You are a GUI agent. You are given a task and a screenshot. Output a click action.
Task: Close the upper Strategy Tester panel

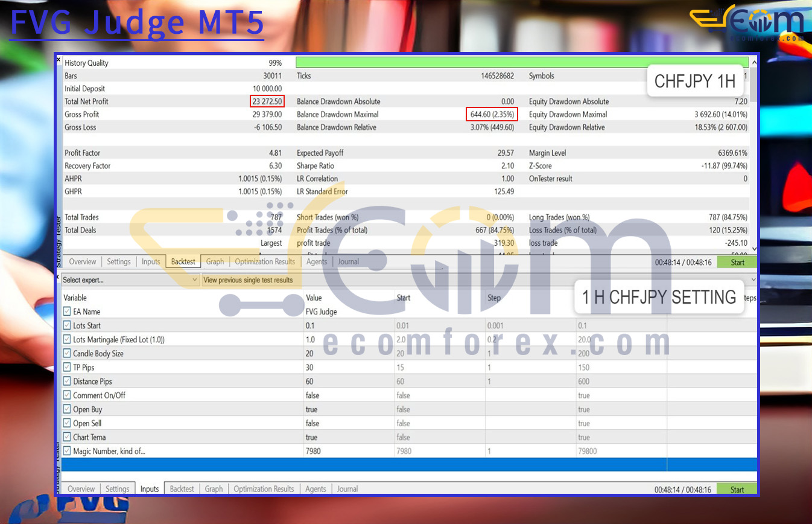(59, 60)
